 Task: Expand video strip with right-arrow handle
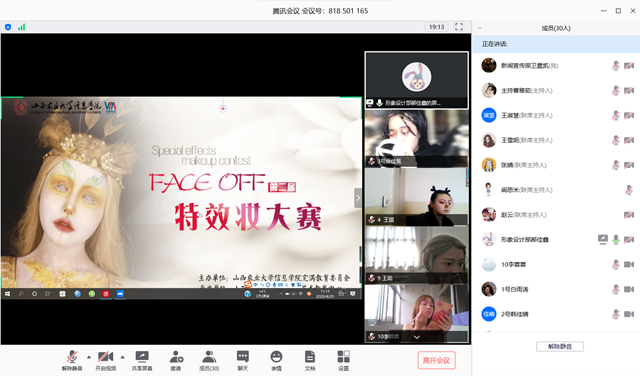coord(358,198)
